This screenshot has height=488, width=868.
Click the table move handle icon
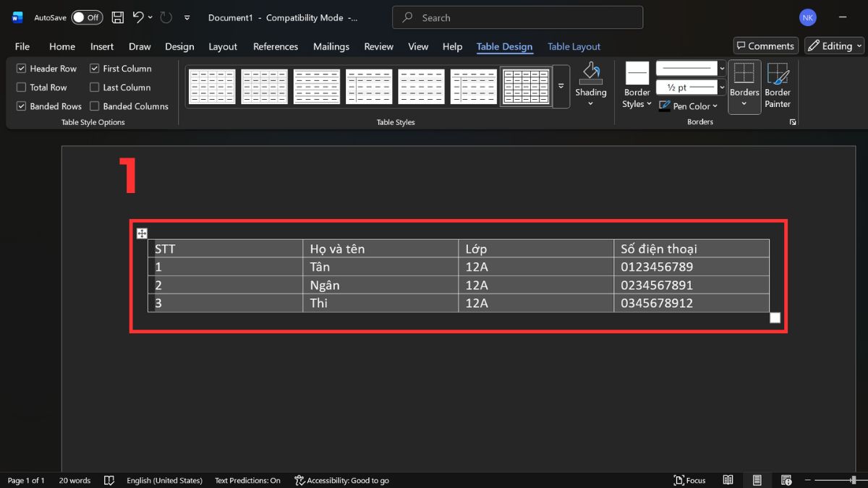pos(142,233)
